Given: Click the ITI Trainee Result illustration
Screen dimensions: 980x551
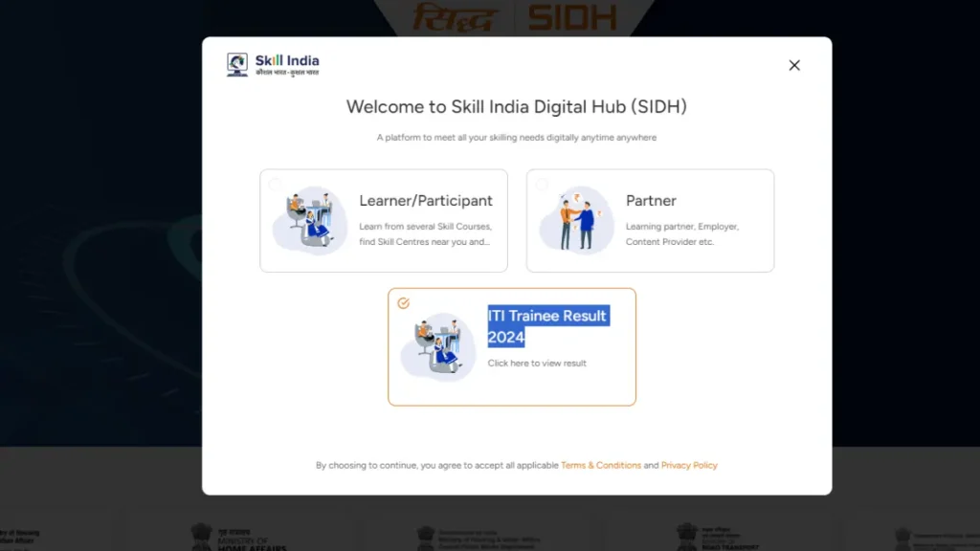Looking at the screenshot, I should (x=438, y=346).
